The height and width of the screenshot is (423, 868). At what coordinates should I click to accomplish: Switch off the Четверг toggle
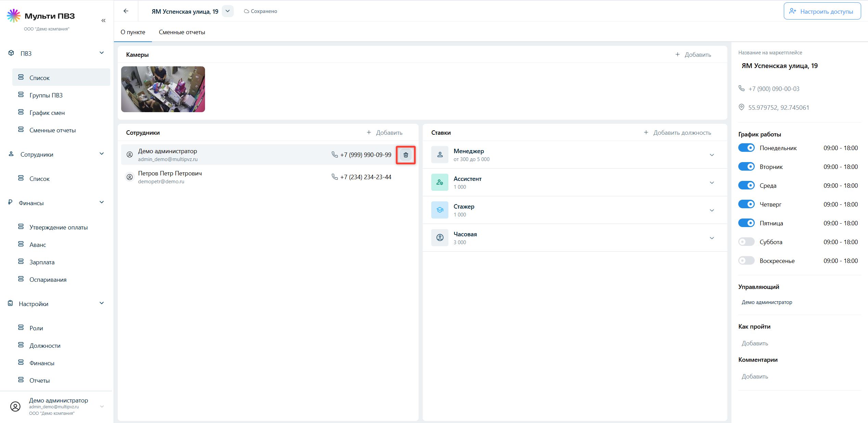746,204
